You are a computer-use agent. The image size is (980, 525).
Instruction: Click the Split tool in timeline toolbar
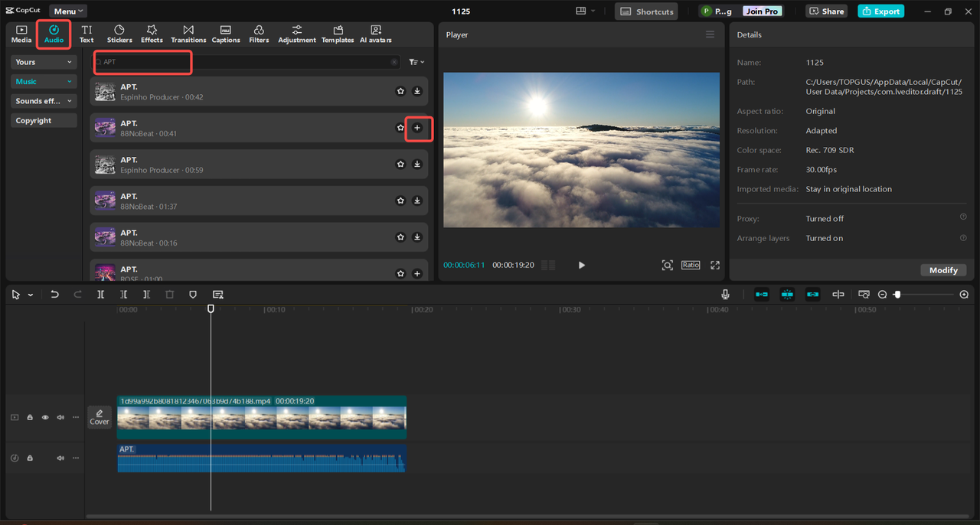100,295
